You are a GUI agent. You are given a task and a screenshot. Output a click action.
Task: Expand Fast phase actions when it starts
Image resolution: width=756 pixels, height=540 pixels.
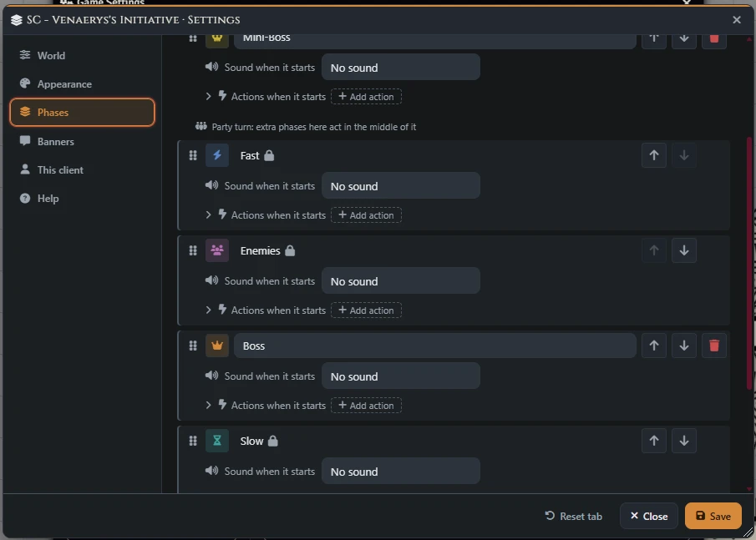pyautogui.click(x=208, y=214)
